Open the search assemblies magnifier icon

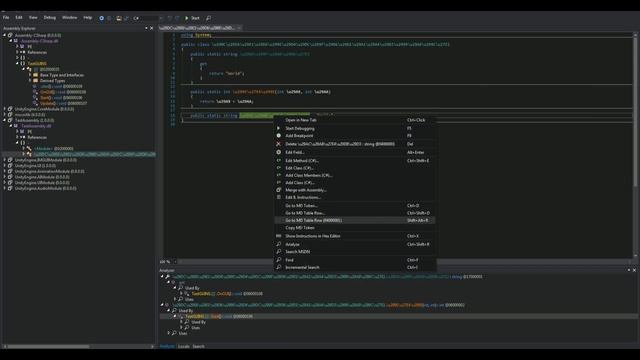click(209, 18)
